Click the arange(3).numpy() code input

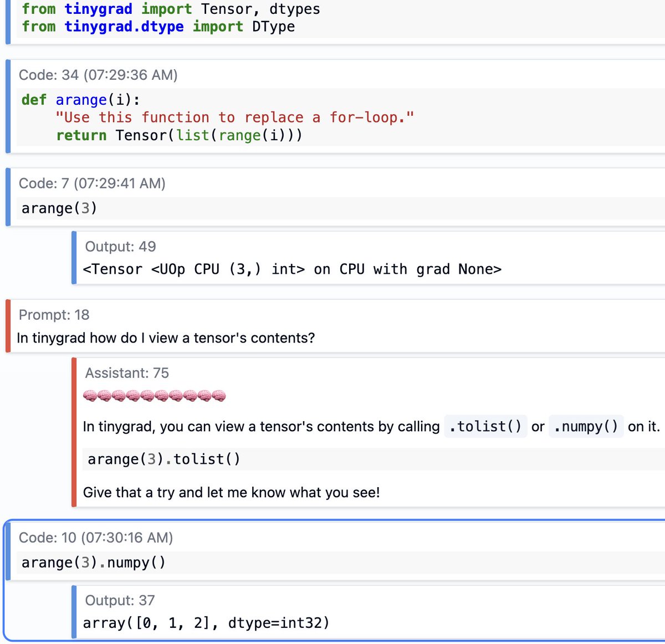94,563
